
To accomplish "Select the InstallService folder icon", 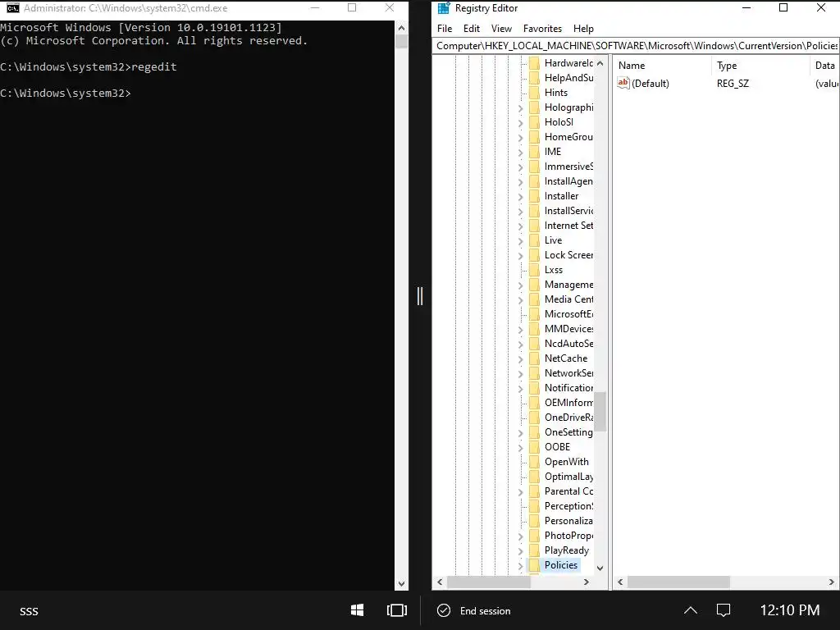I will tap(534, 211).
